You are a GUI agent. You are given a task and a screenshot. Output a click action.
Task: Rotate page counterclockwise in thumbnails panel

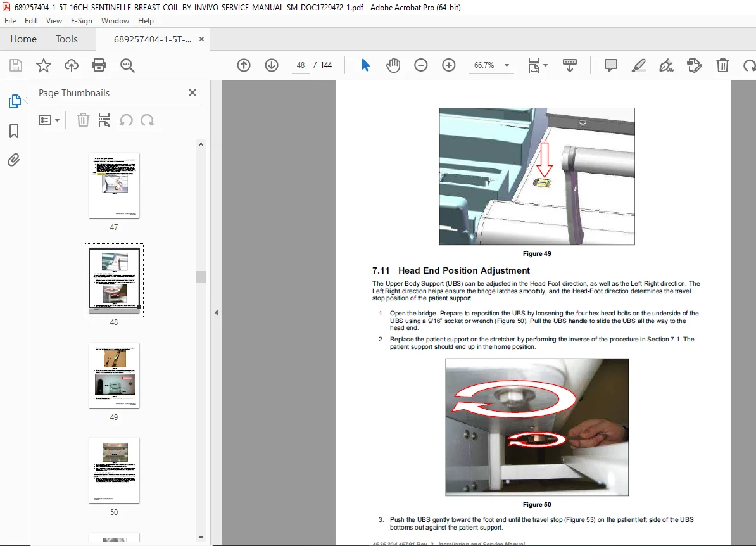tap(127, 120)
